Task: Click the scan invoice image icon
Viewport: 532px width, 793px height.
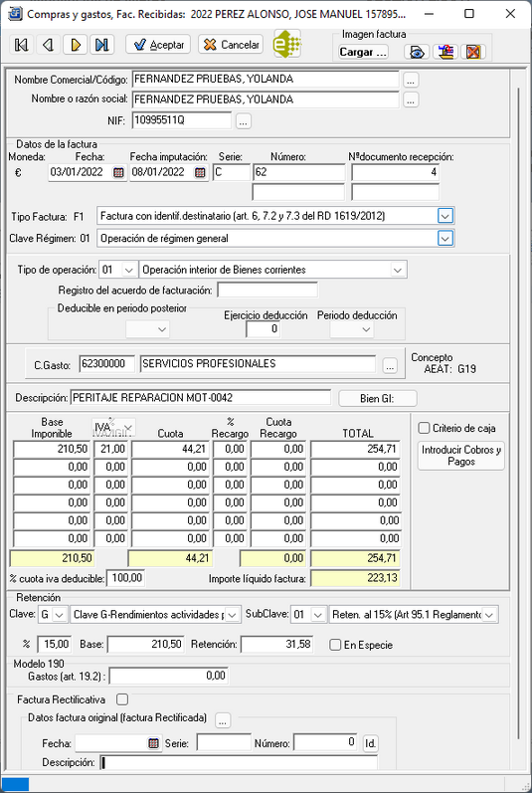Action: click(445, 52)
